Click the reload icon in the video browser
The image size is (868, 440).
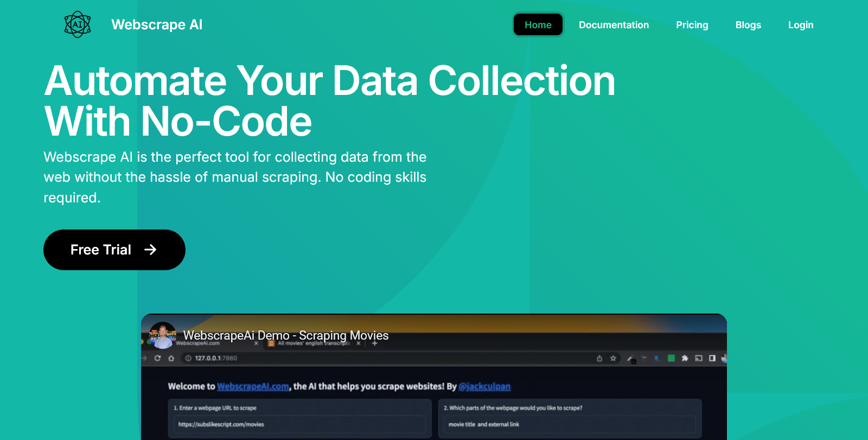click(x=157, y=358)
